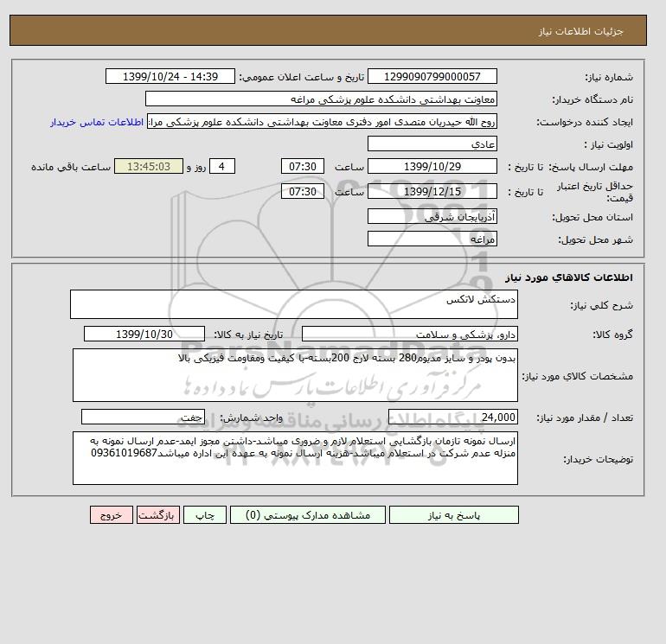Click the تاریخ نیاز به کالا label
This screenshot has width=666, height=644.
point(248,335)
